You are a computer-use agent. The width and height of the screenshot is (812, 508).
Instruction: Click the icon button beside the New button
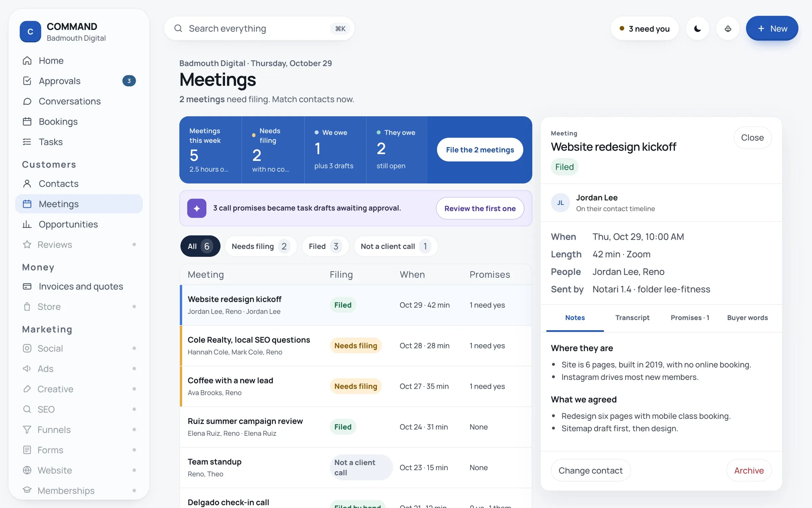point(728,29)
